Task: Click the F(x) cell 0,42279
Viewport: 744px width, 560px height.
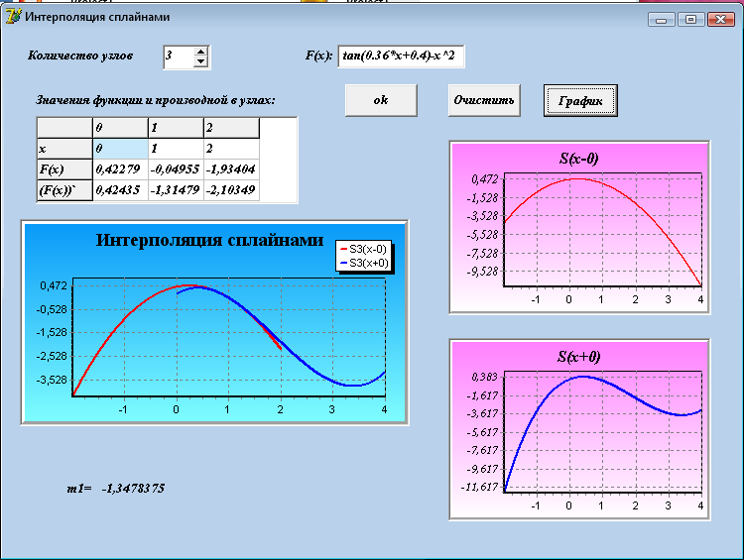Action: (x=120, y=169)
